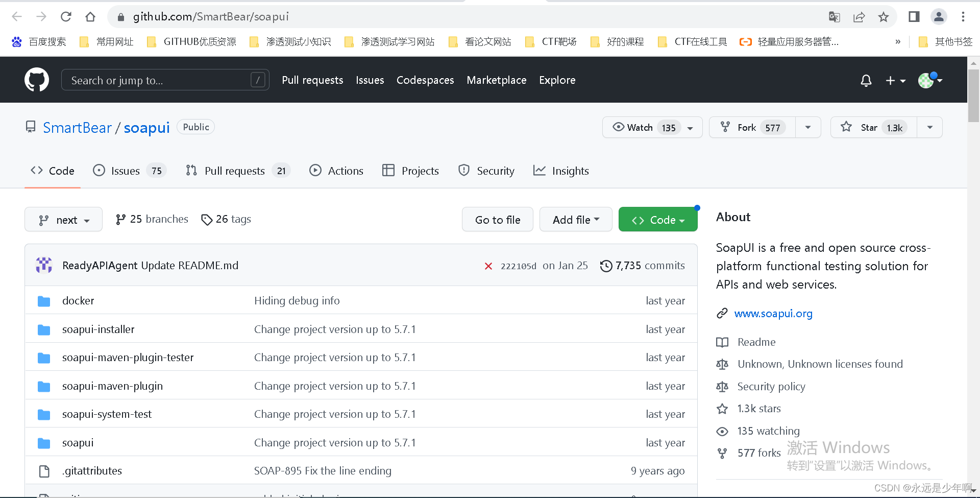The image size is (980, 498).
Task: Click .gitattributes file icon
Action: (x=44, y=471)
